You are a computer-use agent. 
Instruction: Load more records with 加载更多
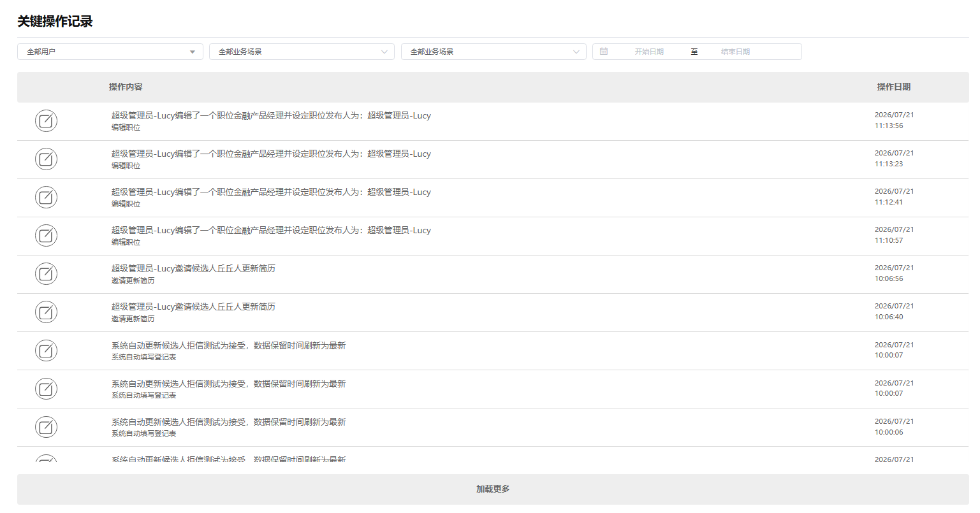493,489
